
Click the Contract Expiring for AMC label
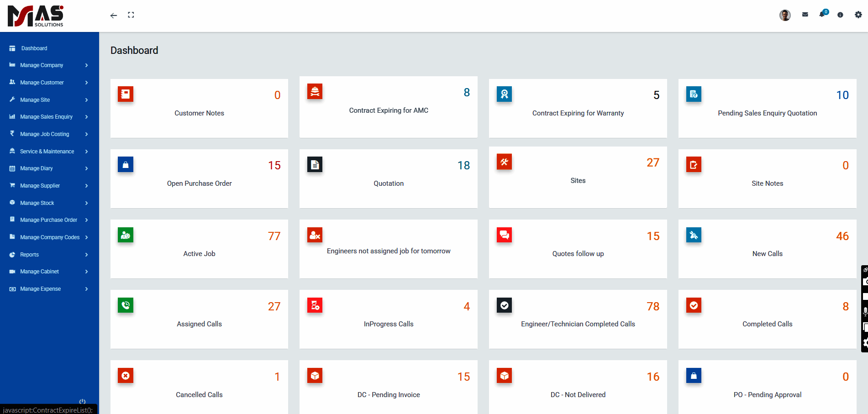point(389,110)
